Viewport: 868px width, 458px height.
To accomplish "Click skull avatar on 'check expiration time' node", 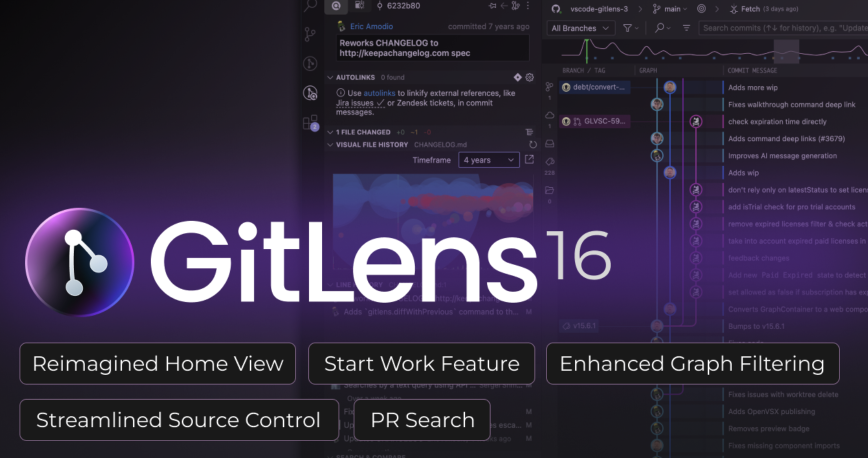I will coord(695,121).
